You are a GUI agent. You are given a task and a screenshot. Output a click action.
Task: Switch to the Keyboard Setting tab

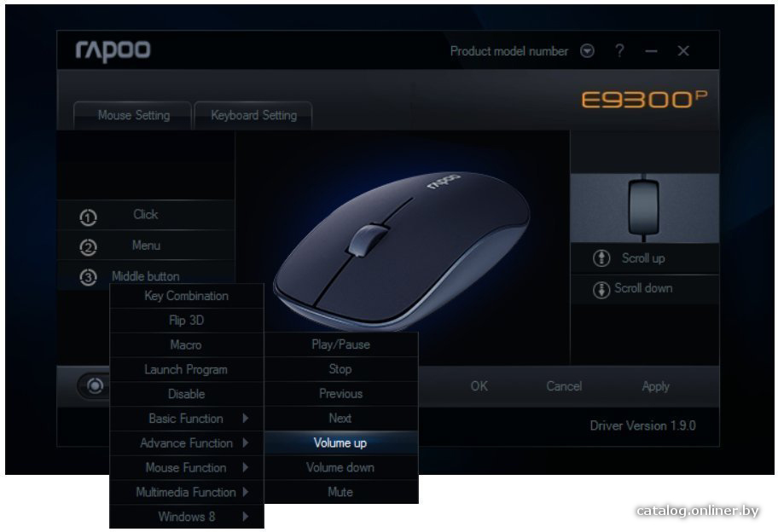(x=253, y=116)
